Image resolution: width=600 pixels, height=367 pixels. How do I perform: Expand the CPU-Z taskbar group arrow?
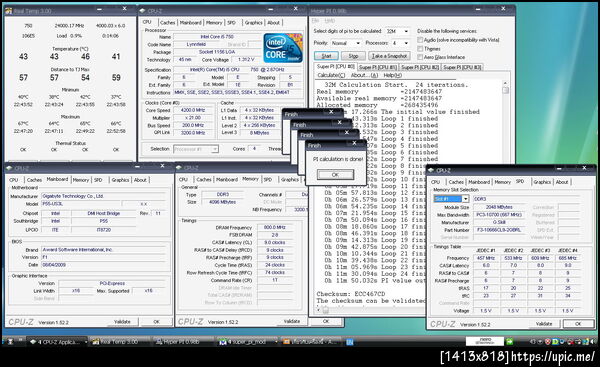[86, 341]
